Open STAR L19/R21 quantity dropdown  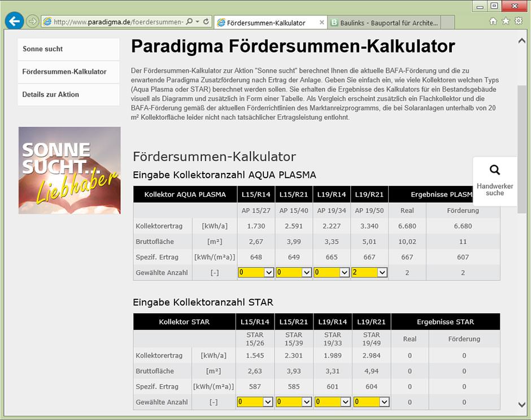pos(372,402)
